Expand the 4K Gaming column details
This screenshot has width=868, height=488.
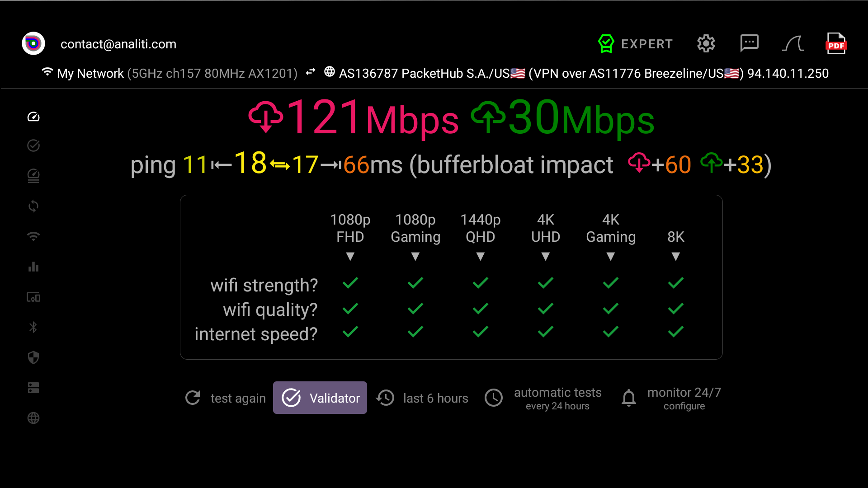click(x=611, y=256)
